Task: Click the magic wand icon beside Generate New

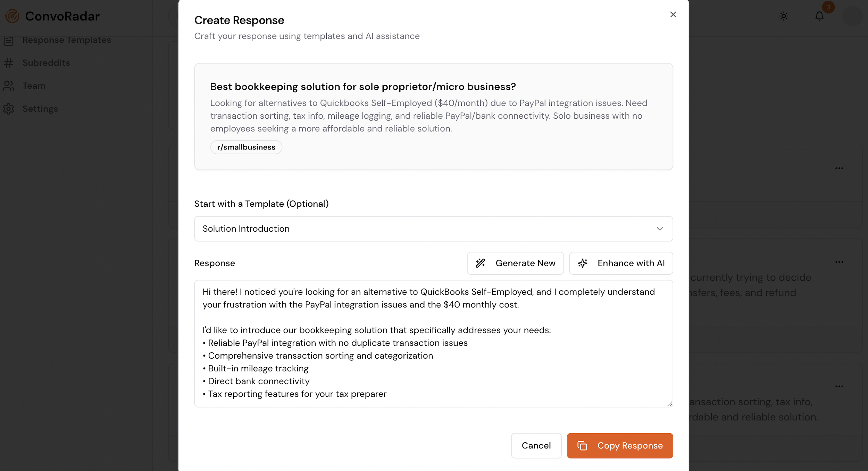Action: tap(481, 263)
